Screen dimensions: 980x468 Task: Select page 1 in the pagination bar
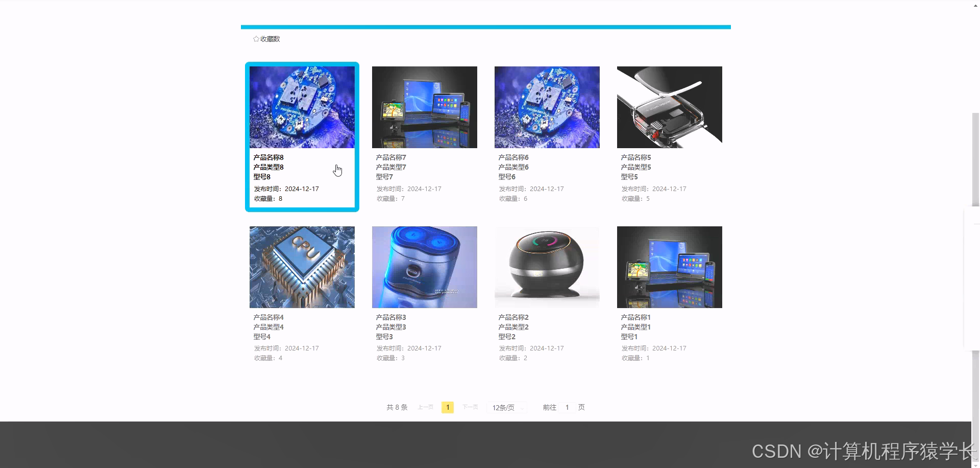pyautogui.click(x=448, y=407)
